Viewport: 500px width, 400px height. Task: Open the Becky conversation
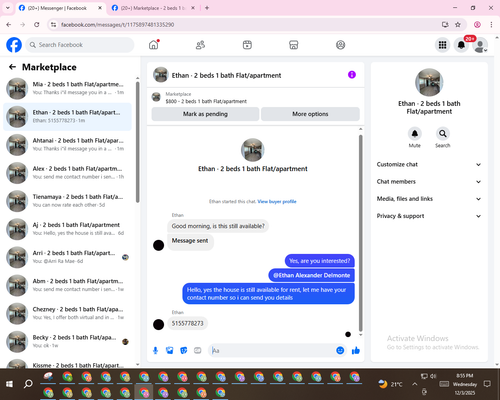(x=67, y=341)
